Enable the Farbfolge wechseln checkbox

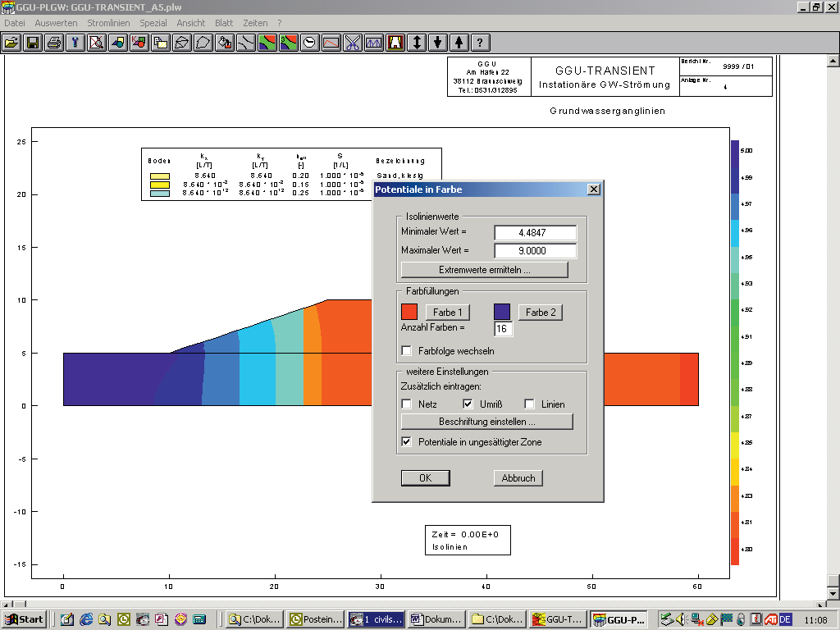[406, 351]
